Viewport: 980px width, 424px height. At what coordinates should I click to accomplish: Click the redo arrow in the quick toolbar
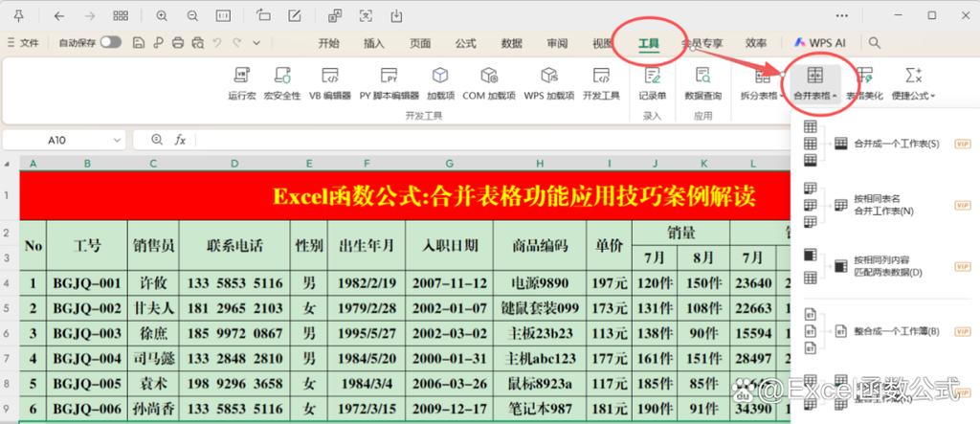pos(237,42)
